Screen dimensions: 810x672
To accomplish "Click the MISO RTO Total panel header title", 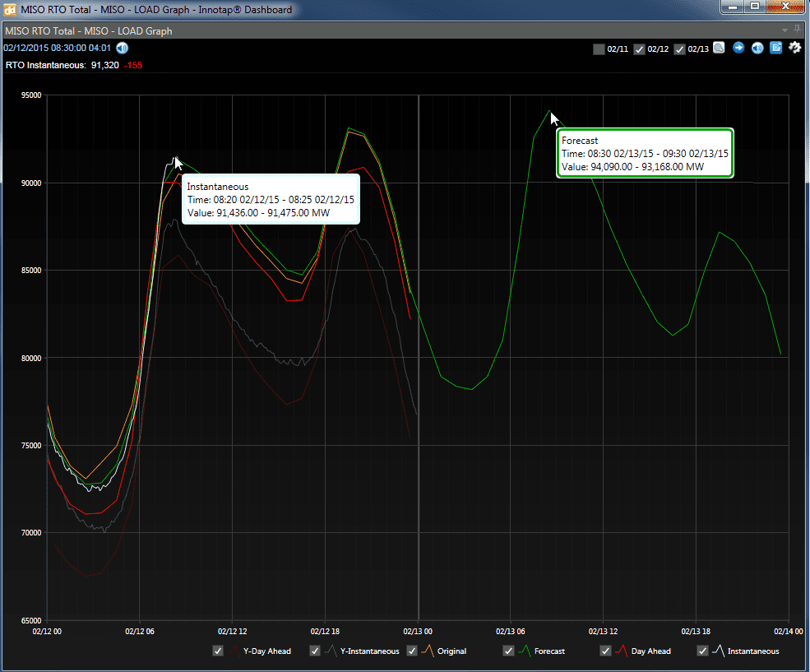I will (88, 31).
